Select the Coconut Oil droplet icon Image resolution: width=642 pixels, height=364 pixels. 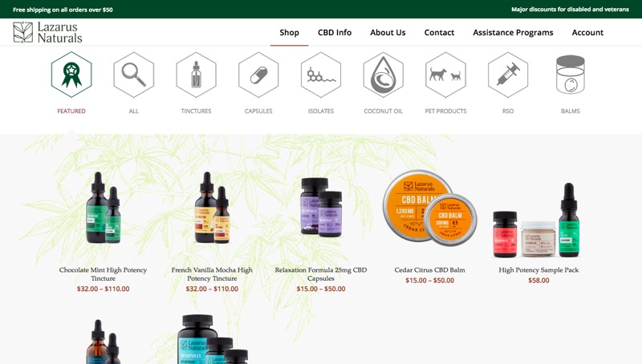(384, 75)
